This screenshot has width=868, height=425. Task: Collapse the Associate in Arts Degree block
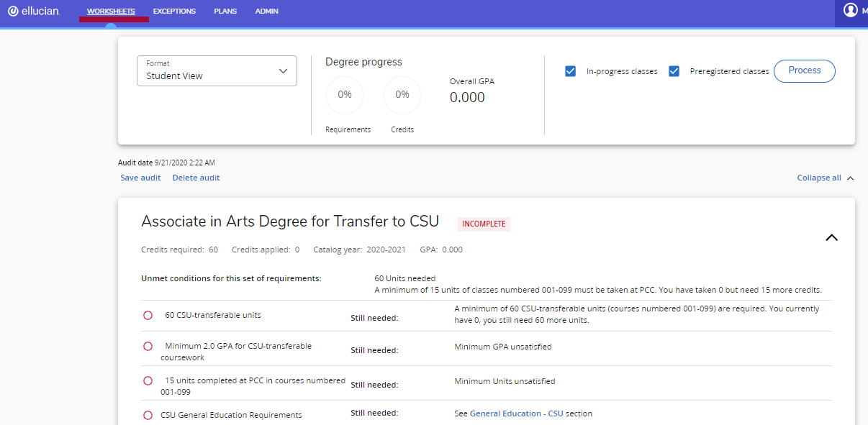831,237
